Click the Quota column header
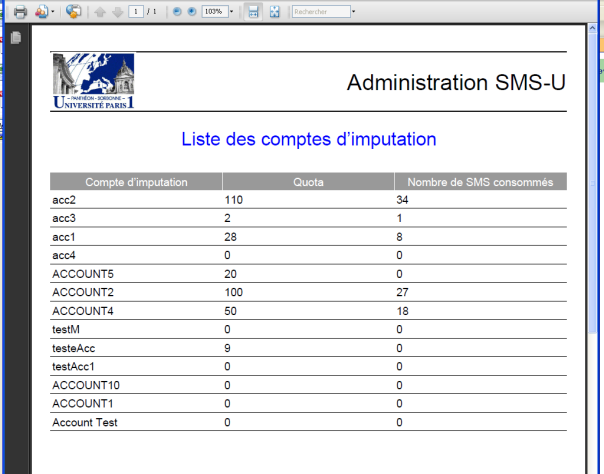The width and height of the screenshot is (604, 474). [x=307, y=182]
